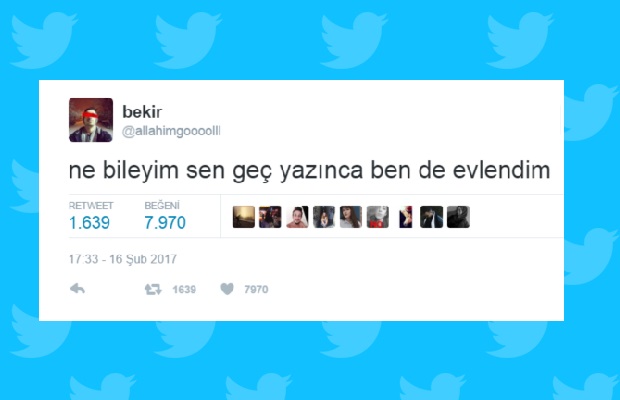Viewport: 620px width, 400px height.
Task: Click the display name bekir
Action: tap(142, 112)
